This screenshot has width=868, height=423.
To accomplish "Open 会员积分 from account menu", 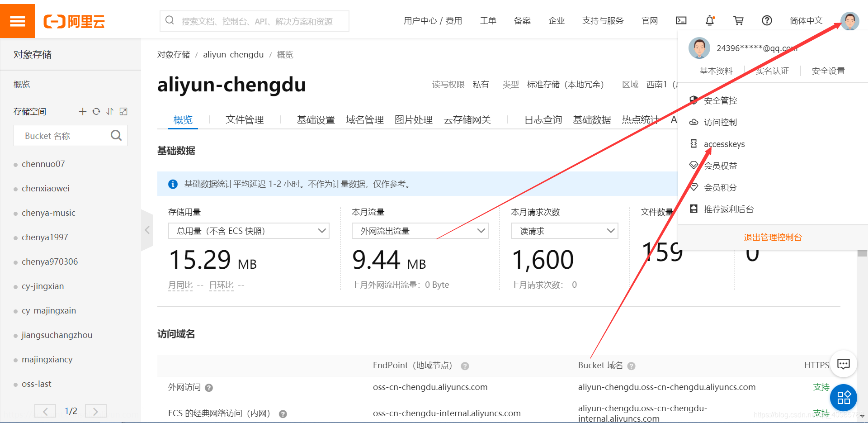I will 721,187.
